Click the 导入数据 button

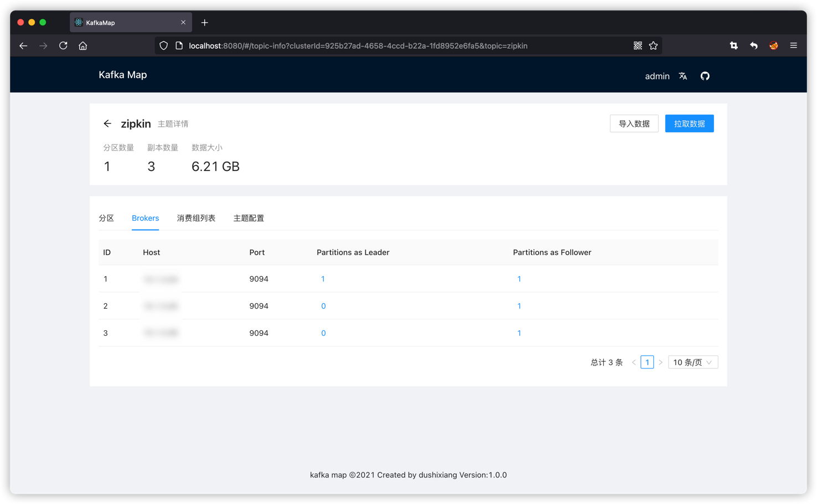click(x=634, y=123)
